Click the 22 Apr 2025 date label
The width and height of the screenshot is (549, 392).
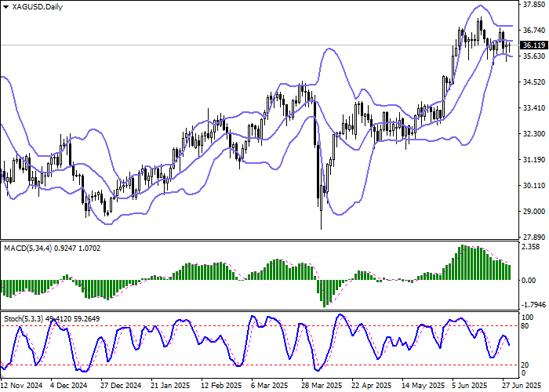[x=372, y=386]
